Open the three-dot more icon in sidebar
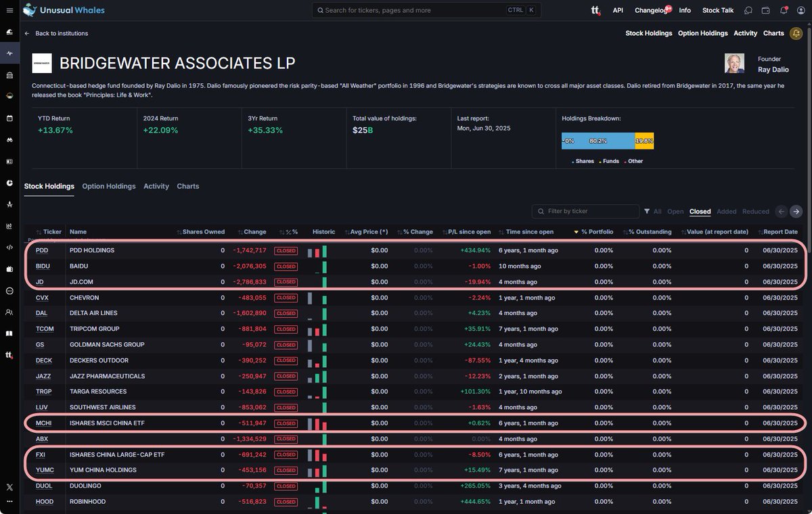This screenshot has height=514, width=812. point(9,501)
